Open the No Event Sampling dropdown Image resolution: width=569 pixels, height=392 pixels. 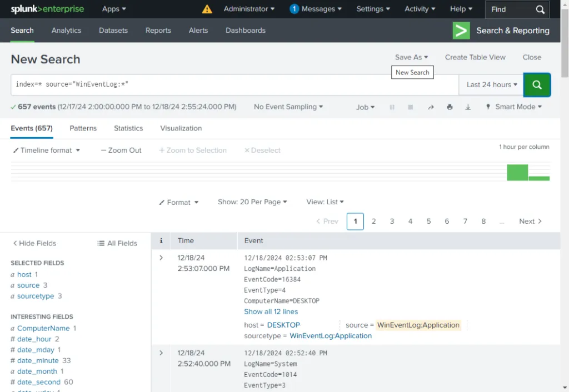pos(288,107)
